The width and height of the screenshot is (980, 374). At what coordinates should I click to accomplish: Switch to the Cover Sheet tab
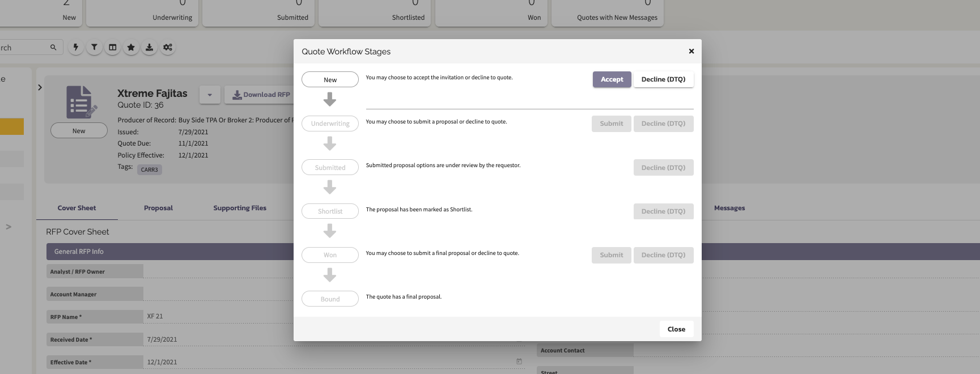click(77, 208)
